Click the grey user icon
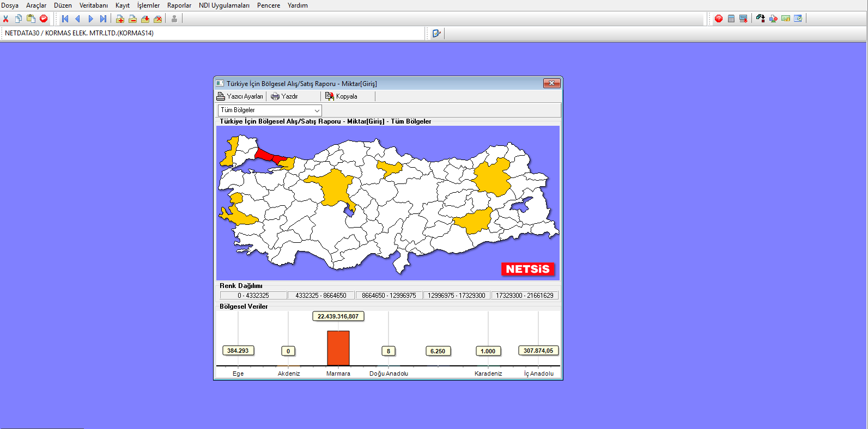Image resolution: width=868 pixels, height=429 pixels. click(174, 19)
